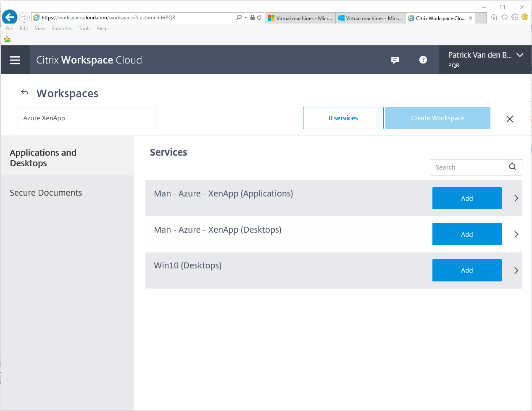Refresh the page with the reload icon
The image size is (532, 411).
(259, 17)
